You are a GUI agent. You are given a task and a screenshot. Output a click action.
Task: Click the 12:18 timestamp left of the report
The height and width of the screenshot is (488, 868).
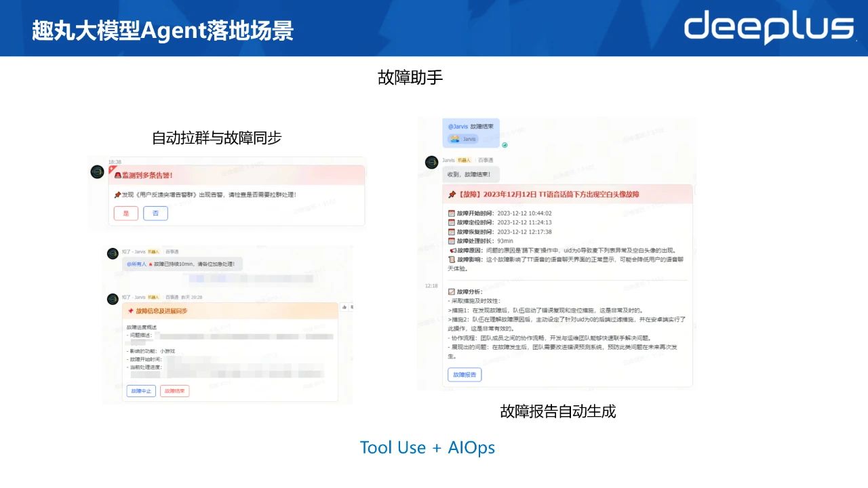pyautogui.click(x=431, y=286)
